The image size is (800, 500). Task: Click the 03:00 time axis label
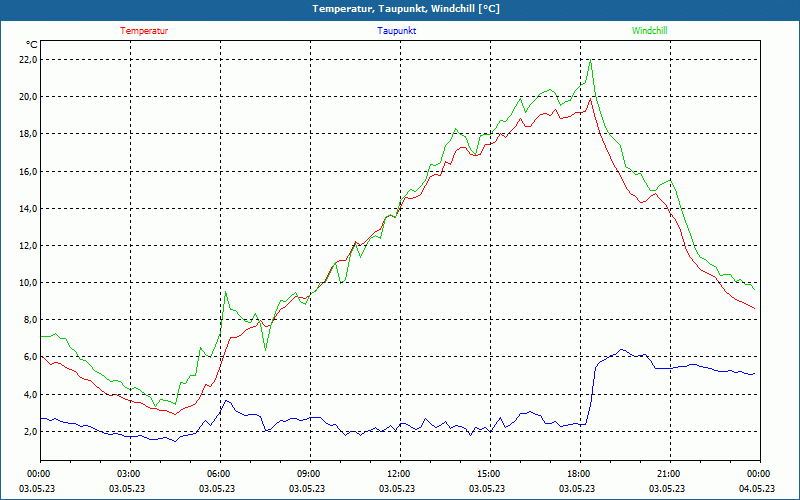pyautogui.click(x=130, y=474)
